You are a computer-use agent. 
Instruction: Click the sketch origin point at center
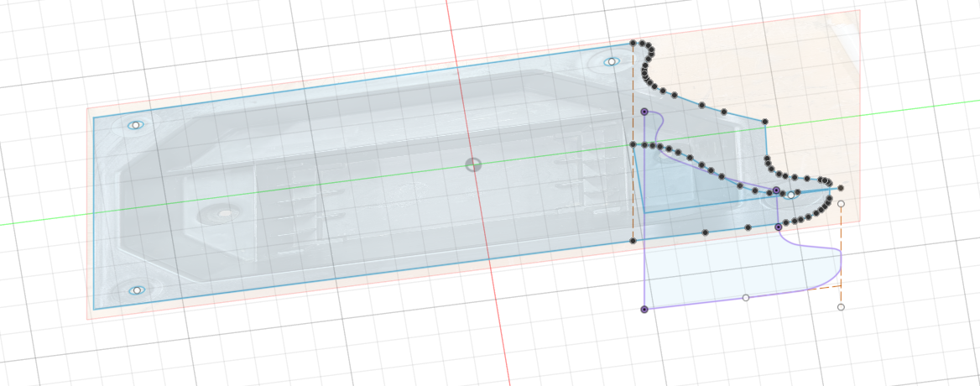click(473, 164)
